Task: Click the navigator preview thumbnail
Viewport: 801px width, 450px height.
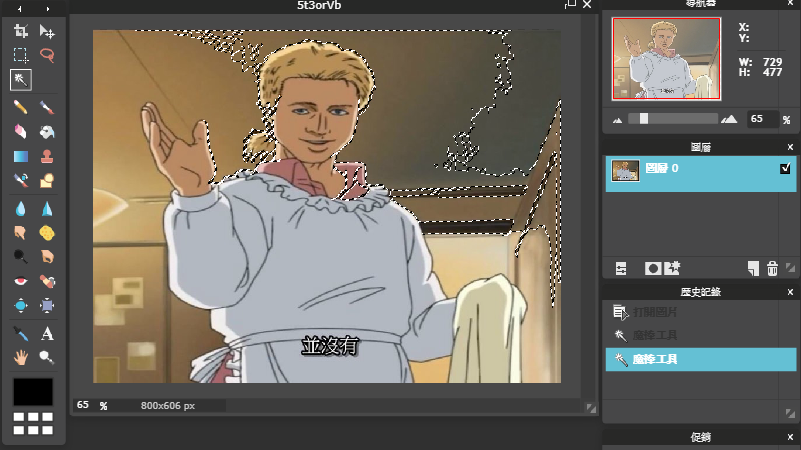Action: click(667, 58)
